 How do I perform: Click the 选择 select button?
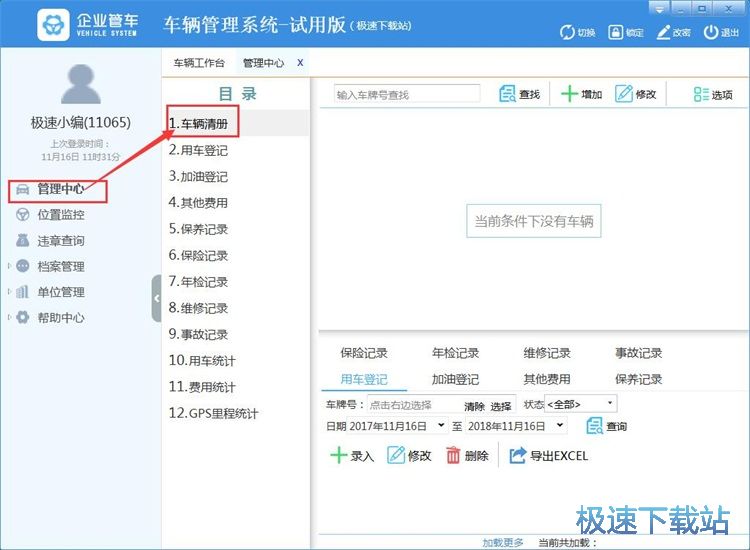click(501, 407)
